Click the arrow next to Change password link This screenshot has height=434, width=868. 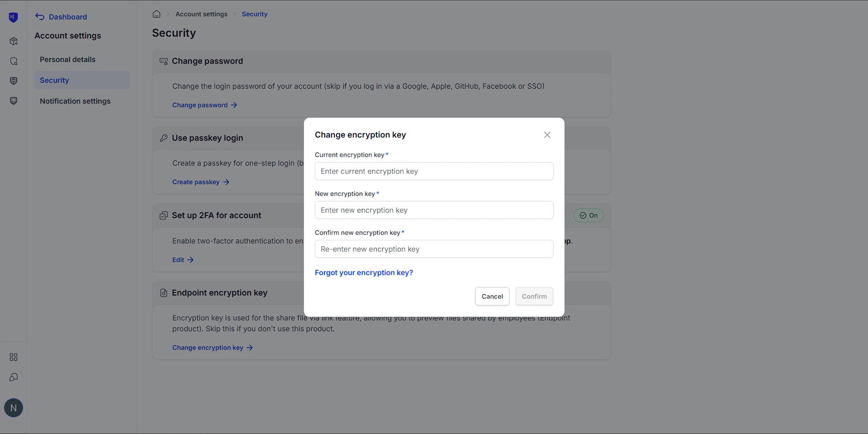(234, 105)
